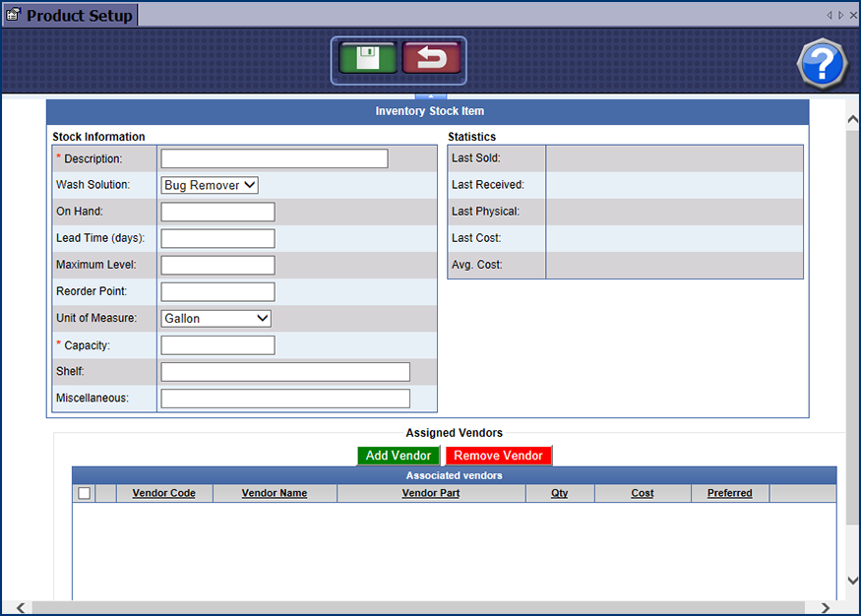Expand the Unit of Measure dropdown
Image resolution: width=861 pixels, height=616 pixels.
pos(215,318)
